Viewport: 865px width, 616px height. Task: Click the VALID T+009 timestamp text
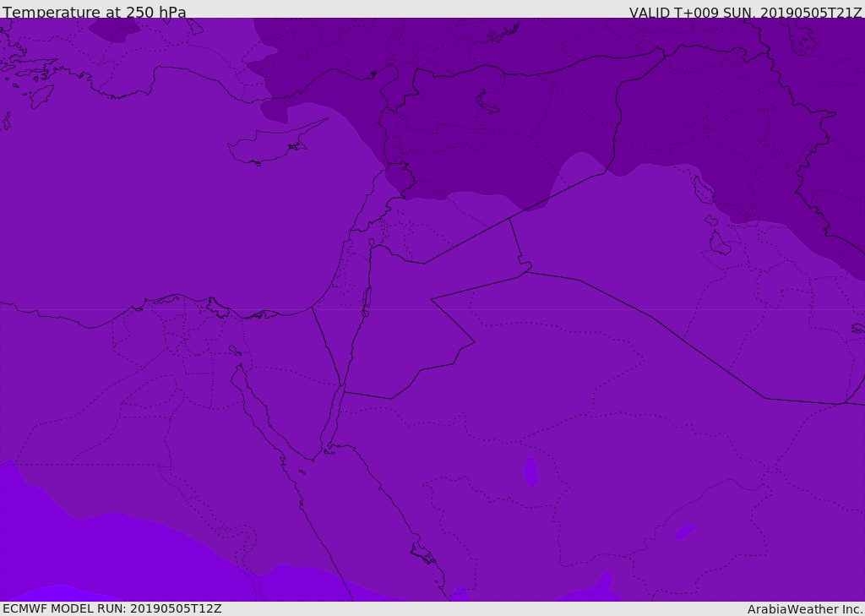point(745,13)
